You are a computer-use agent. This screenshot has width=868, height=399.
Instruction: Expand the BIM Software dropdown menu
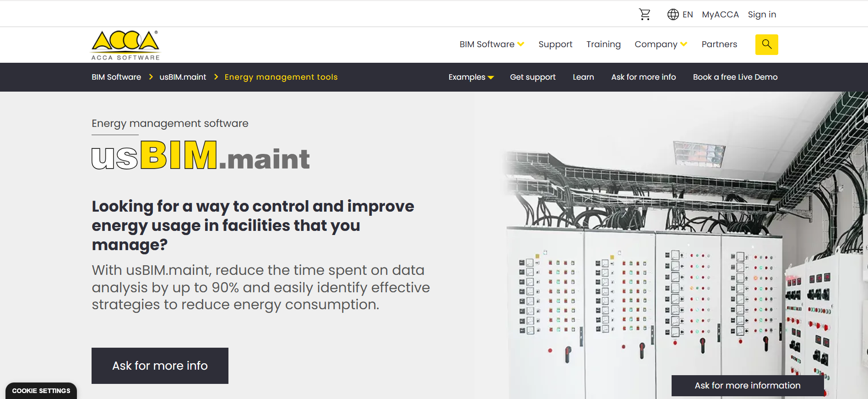(492, 44)
